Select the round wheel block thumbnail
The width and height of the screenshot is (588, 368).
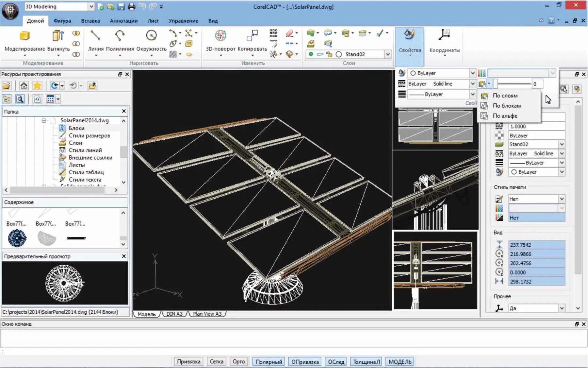[x=17, y=238]
